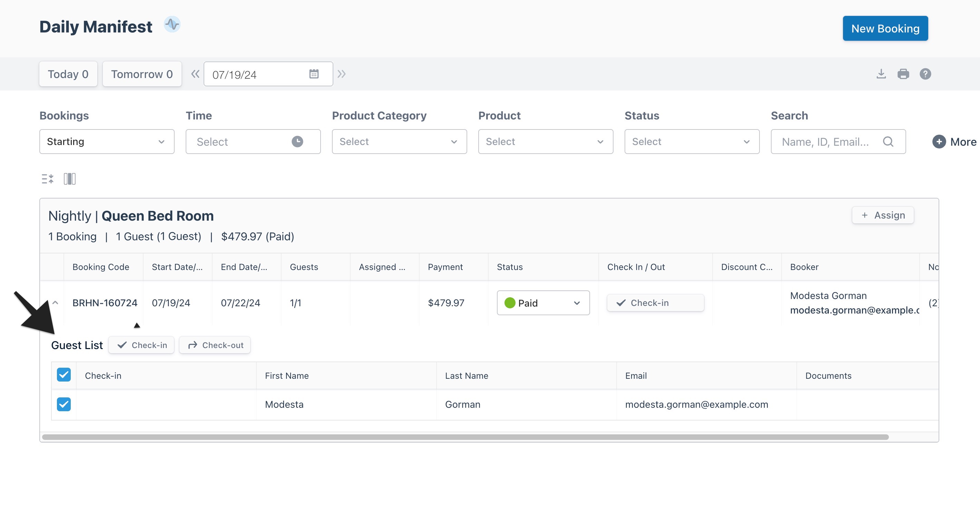Click the Name, ID, Email search field
The height and width of the screenshot is (511, 980).
point(838,142)
